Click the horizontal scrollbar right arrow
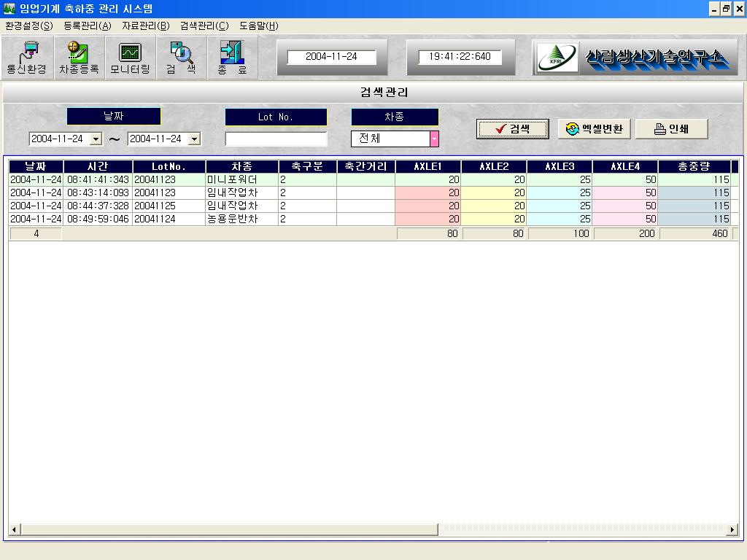The width and height of the screenshot is (747, 560). click(x=732, y=529)
